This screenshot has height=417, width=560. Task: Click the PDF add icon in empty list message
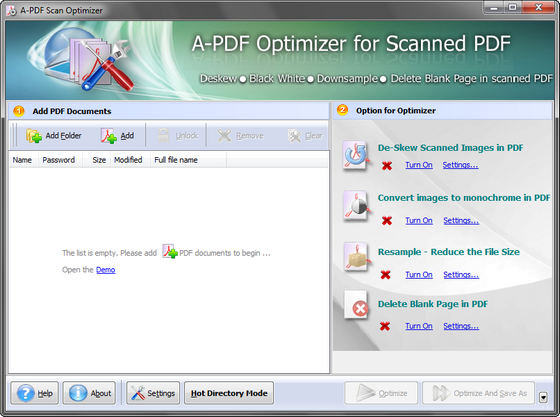pyautogui.click(x=170, y=251)
